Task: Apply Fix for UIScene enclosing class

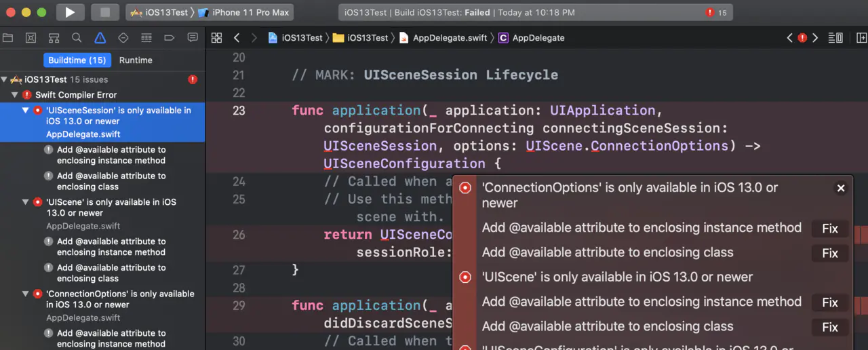Action: (x=830, y=327)
